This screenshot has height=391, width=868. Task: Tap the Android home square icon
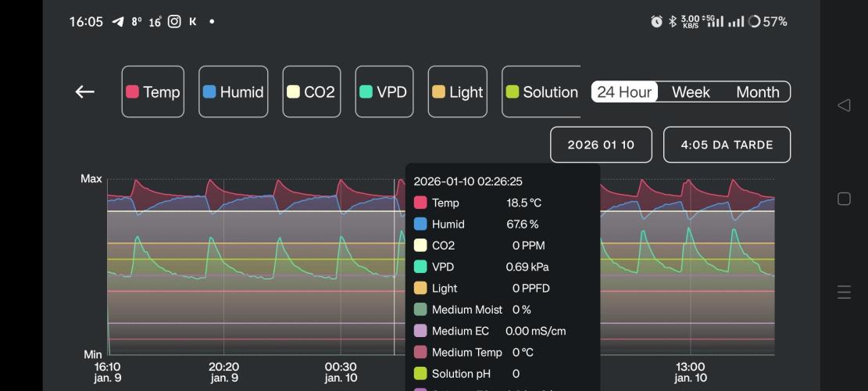click(x=844, y=199)
